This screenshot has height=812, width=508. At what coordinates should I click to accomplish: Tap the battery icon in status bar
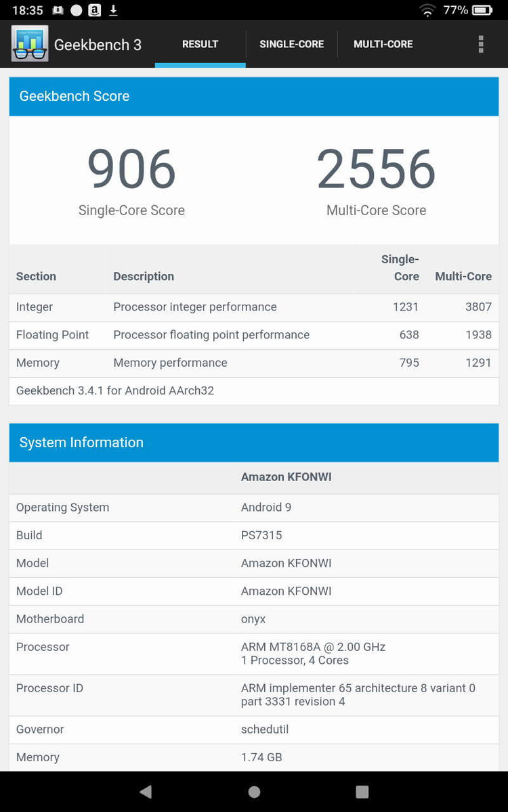pos(483,10)
